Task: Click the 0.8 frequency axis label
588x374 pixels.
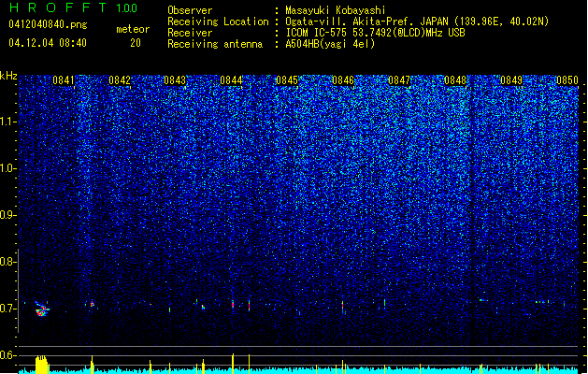Action: coord(7,262)
